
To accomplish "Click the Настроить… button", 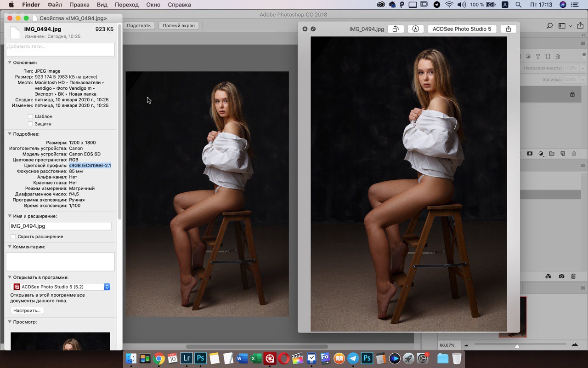I will [x=27, y=310].
